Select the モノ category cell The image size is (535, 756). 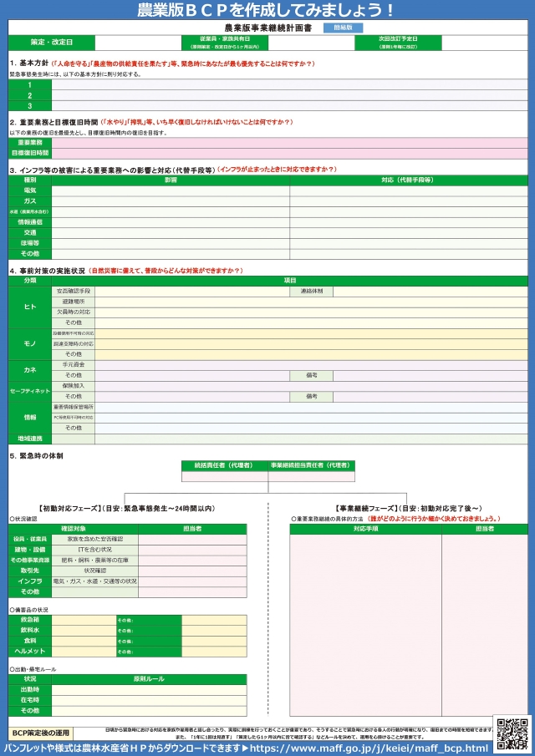pos(30,344)
